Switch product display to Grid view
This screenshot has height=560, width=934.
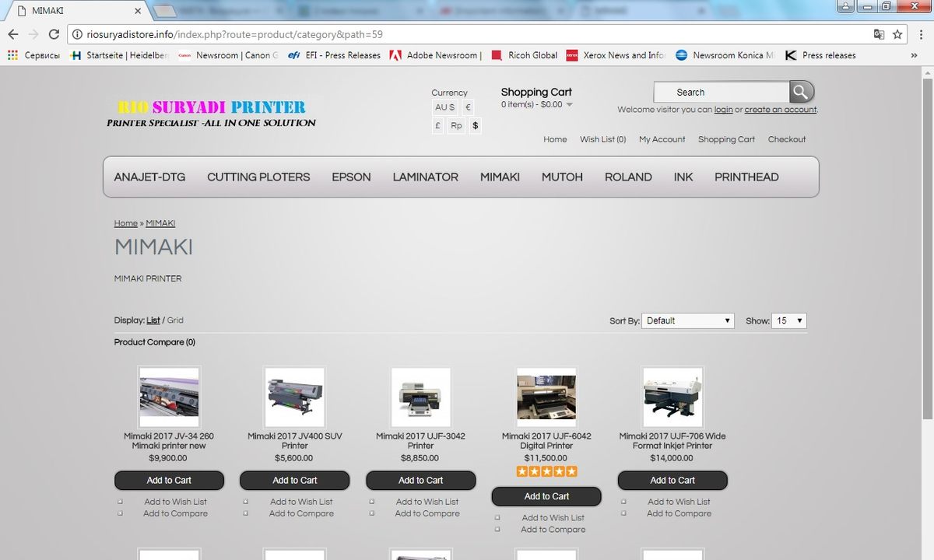(x=175, y=320)
